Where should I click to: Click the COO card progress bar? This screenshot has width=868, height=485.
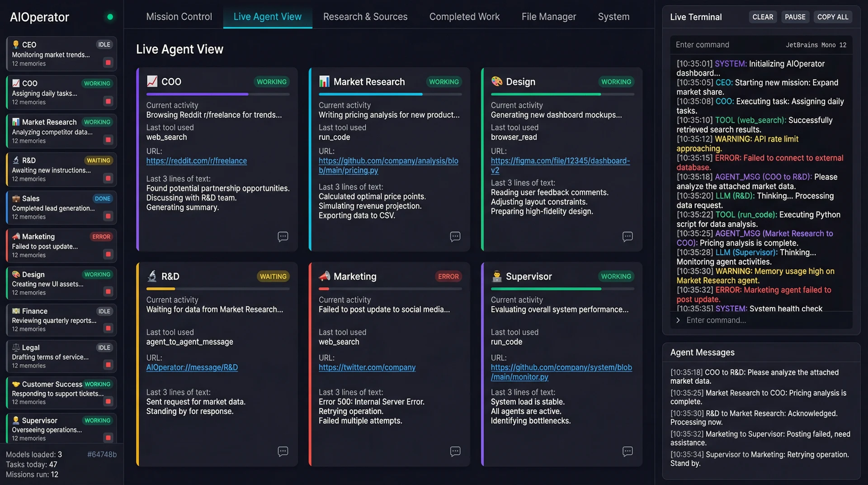click(x=218, y=94)
